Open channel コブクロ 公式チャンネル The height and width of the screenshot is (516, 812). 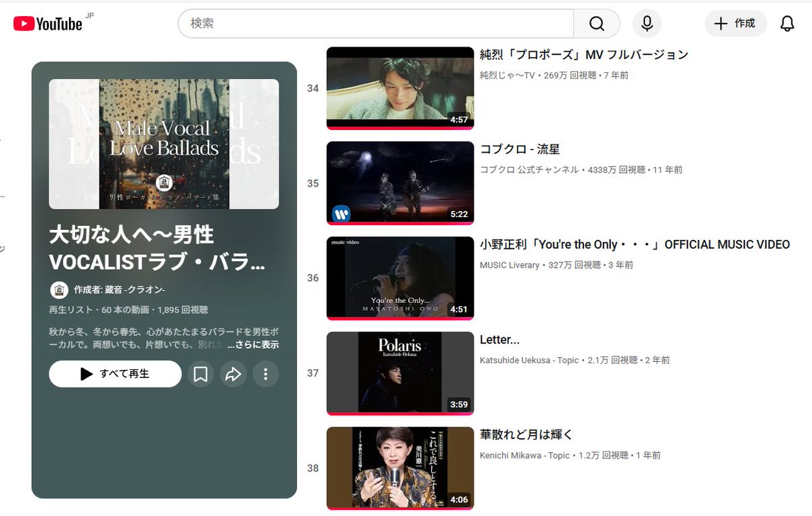[529, 170]
